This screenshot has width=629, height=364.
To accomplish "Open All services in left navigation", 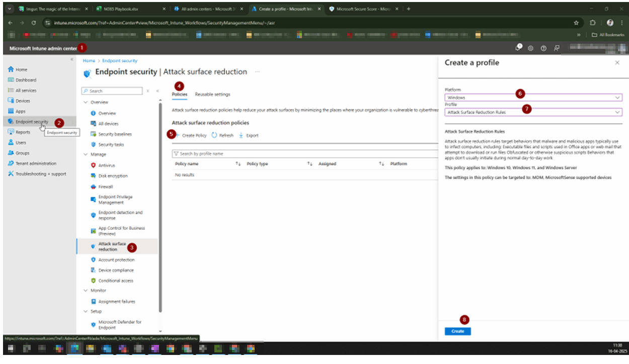I will coord(22,90).
